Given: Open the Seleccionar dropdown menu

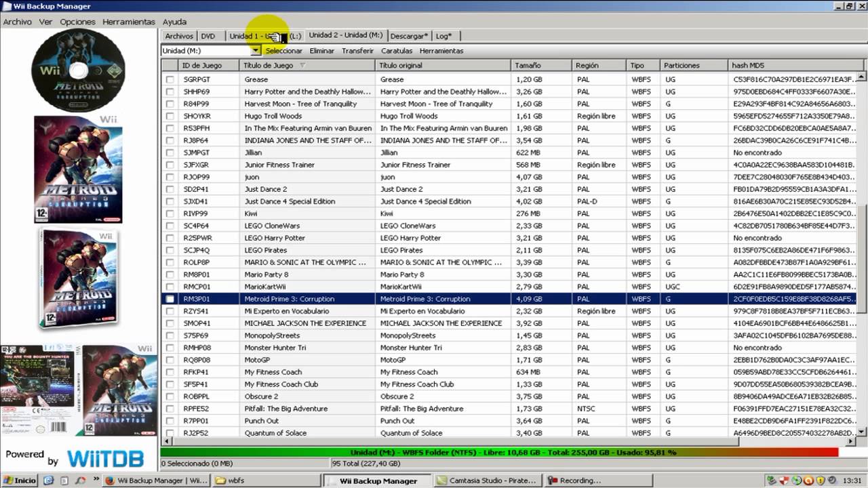Looking at the screenshot, I should click(283, 51).
